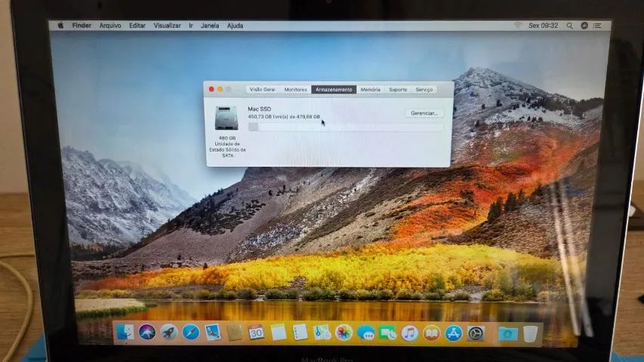
Task: Close the system information window
Action: pyautogui.click(x=211, y=89)
